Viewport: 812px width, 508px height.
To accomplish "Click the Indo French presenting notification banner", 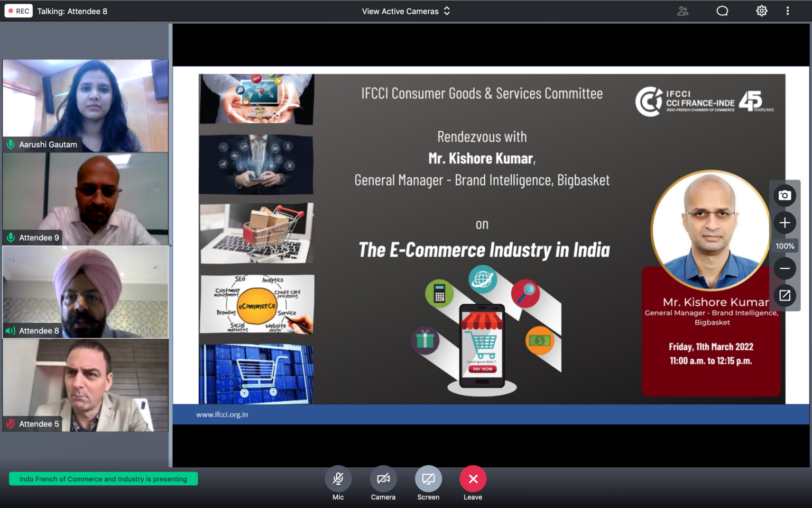I will click(x=103, y=479).
